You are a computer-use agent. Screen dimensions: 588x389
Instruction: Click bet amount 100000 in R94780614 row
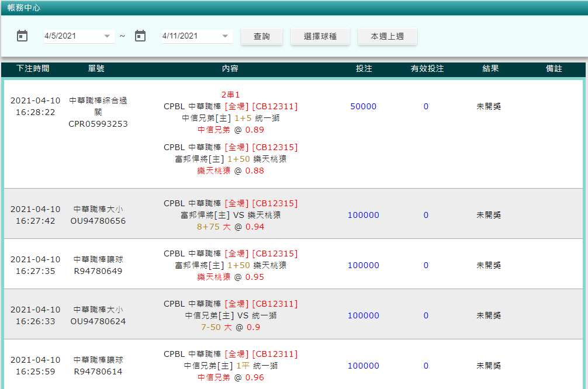(x=364, y=366)
